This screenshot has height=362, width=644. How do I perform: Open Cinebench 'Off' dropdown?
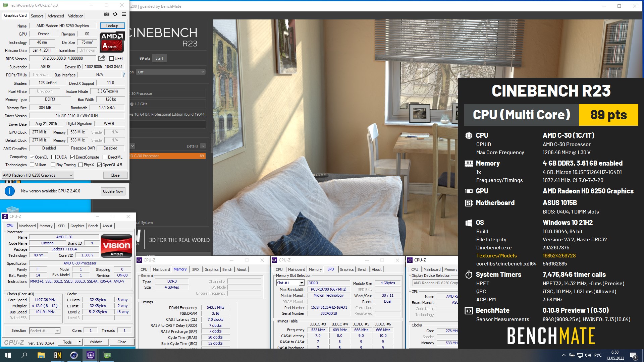click(171, 72)
